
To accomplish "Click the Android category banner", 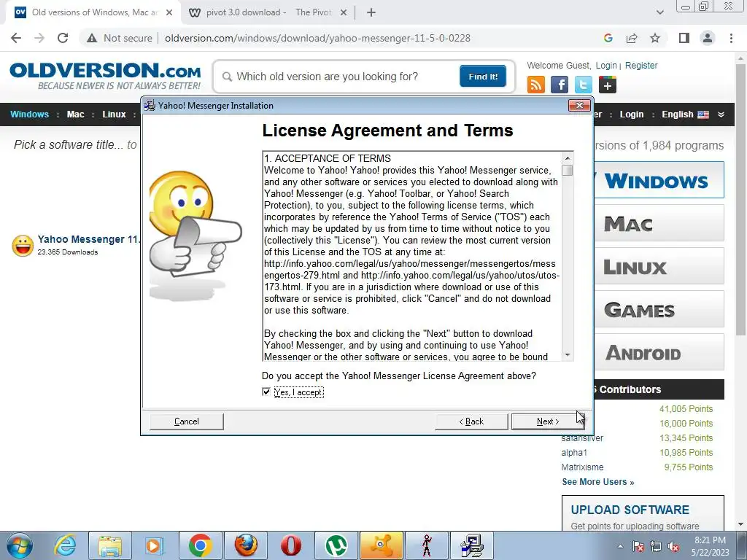I will (x=659, y=352).
